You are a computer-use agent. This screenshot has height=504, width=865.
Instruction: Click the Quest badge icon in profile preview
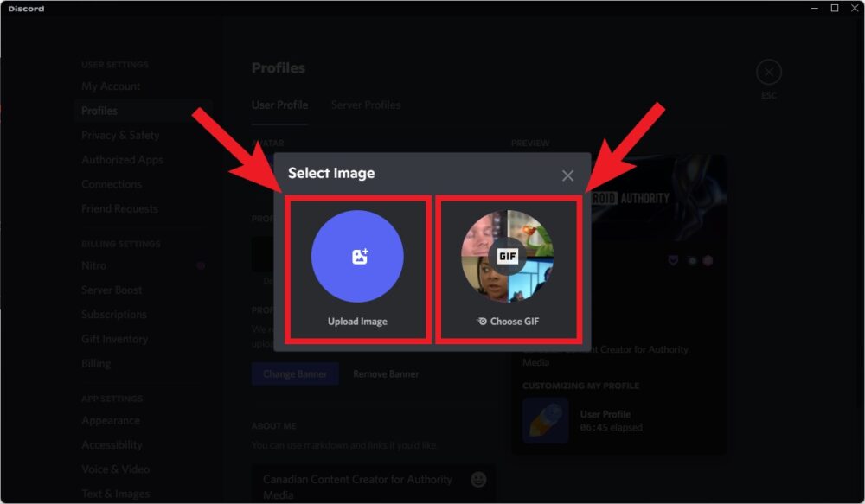pyautogui.click(x=692, y=260)
